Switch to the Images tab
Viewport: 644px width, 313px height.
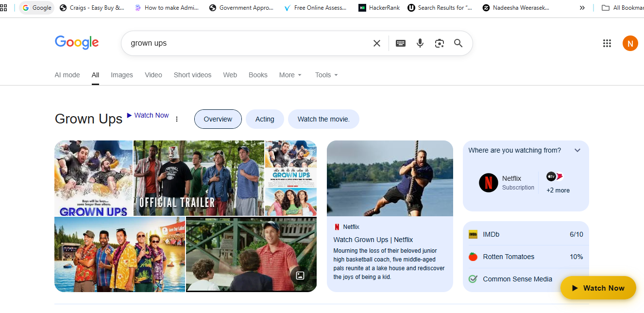pyautogui.click(x=122, y=75)
